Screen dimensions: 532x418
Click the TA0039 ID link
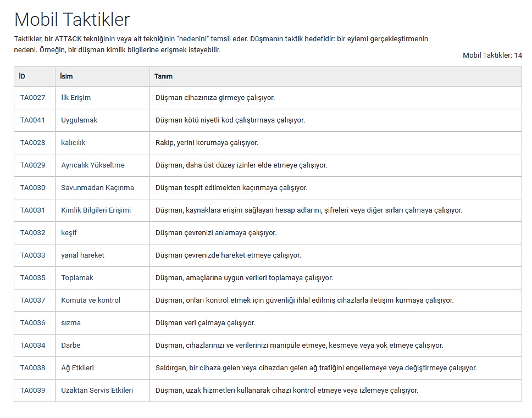coord(33,391)
